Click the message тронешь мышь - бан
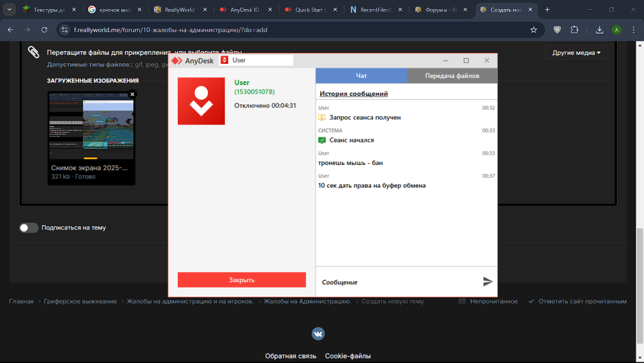This screenshot has width=644, height=363. tap(350, 162)
